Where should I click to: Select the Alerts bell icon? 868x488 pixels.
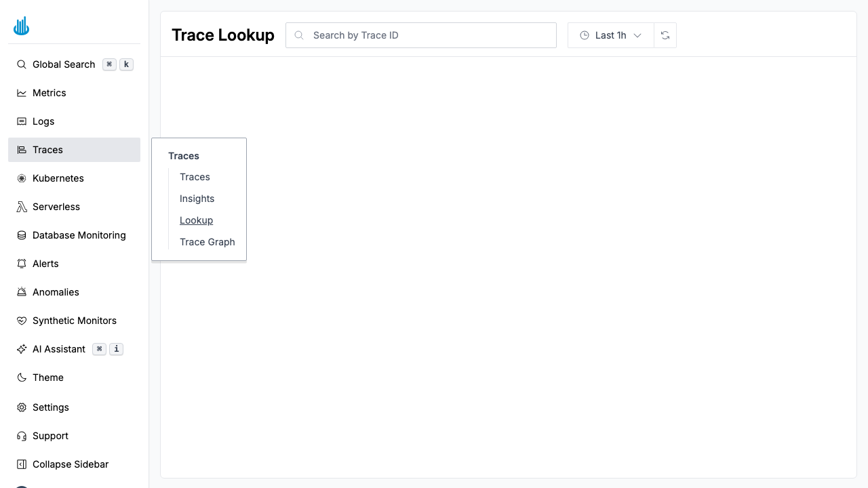coord(21,264)
